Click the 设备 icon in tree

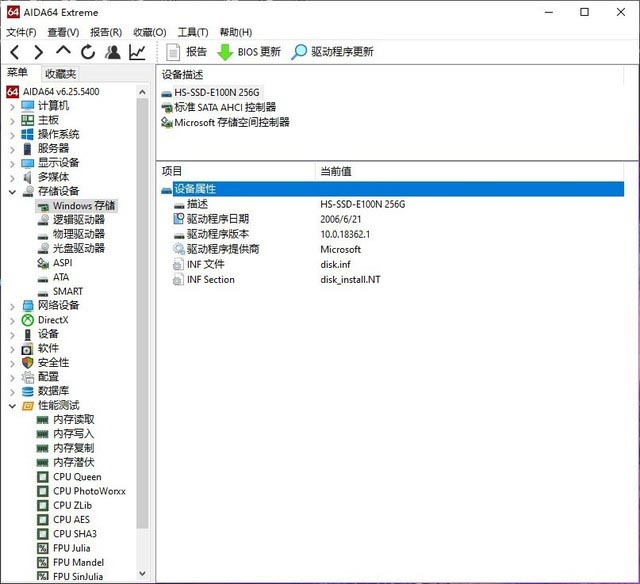tap(27, 335)
